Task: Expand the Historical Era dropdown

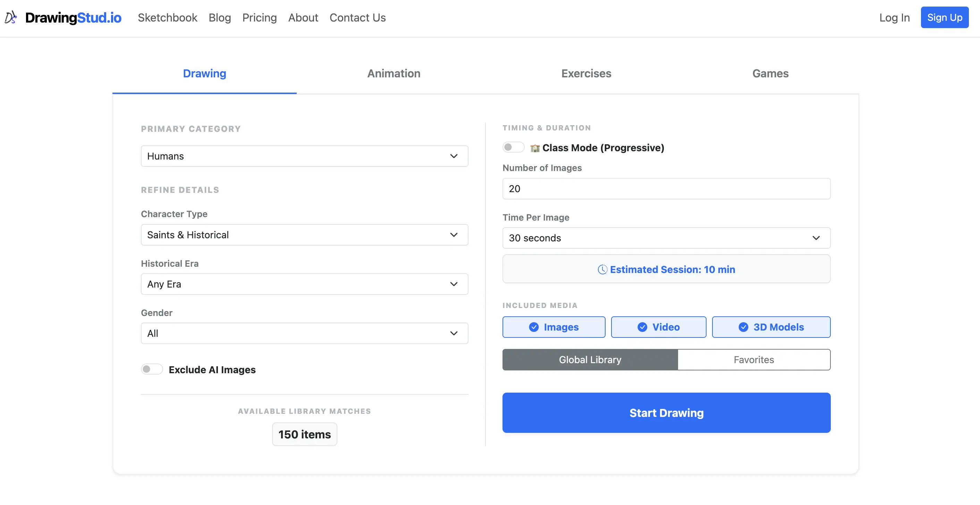Action: [304, 284]
